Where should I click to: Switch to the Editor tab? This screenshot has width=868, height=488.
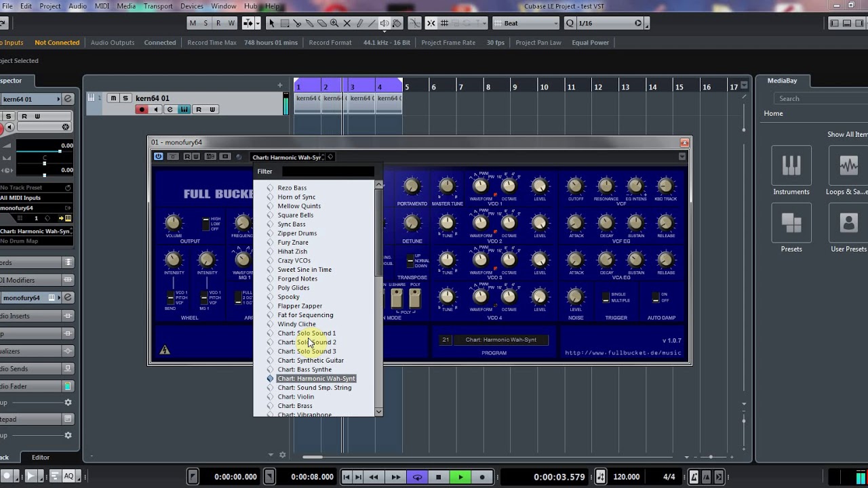(x=41, y=457)
